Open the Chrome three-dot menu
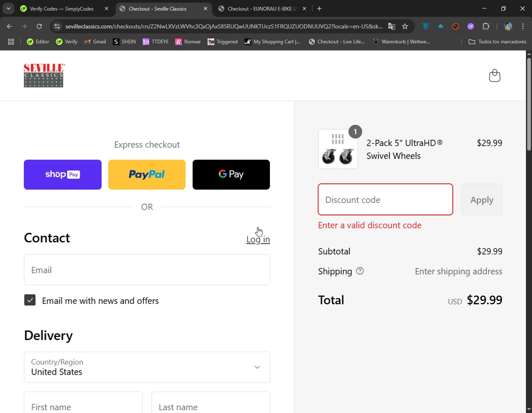 (523, 26)
